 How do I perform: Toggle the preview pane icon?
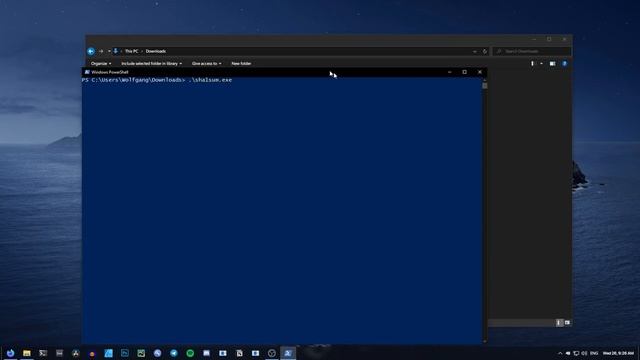coord(552,64)
